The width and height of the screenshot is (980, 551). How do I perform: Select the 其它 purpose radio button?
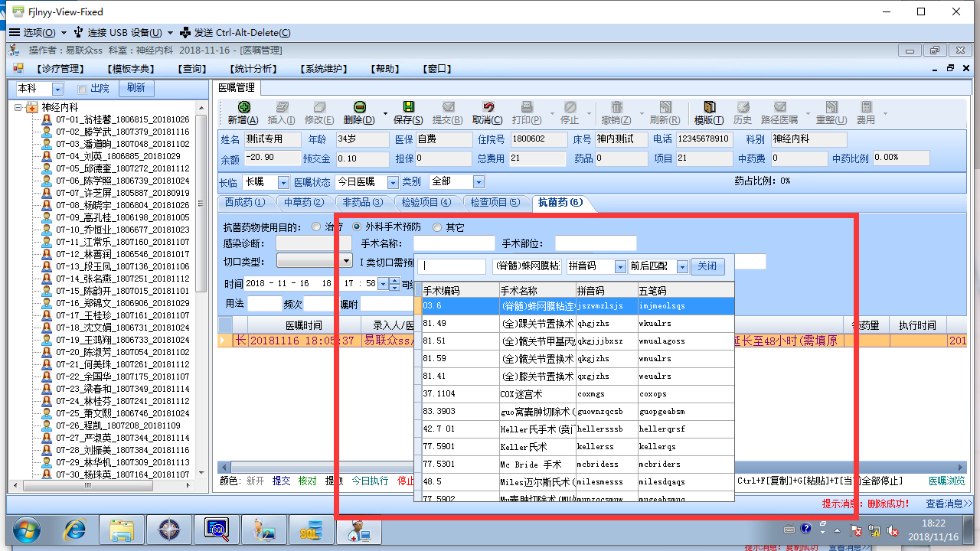(437, 227)
